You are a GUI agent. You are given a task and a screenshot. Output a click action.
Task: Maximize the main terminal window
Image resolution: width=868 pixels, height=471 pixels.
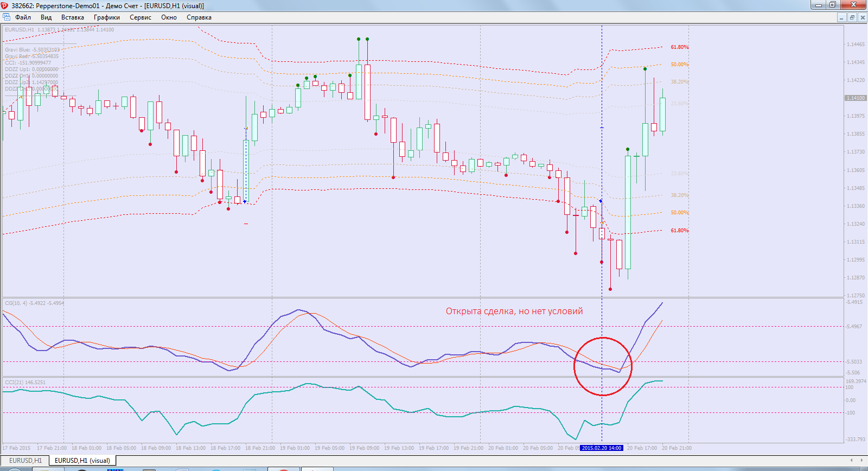pos(833,5)
